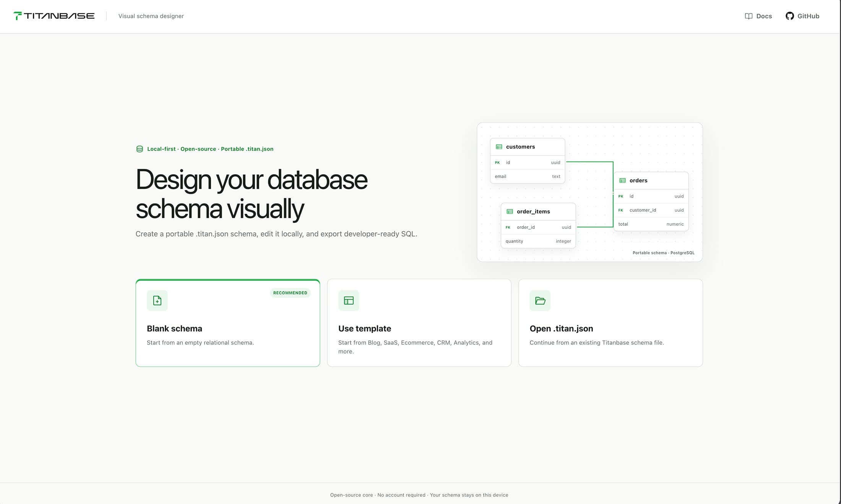
Task: Click the RECOMMENDED badge
Action: click(x=290, y=293)
